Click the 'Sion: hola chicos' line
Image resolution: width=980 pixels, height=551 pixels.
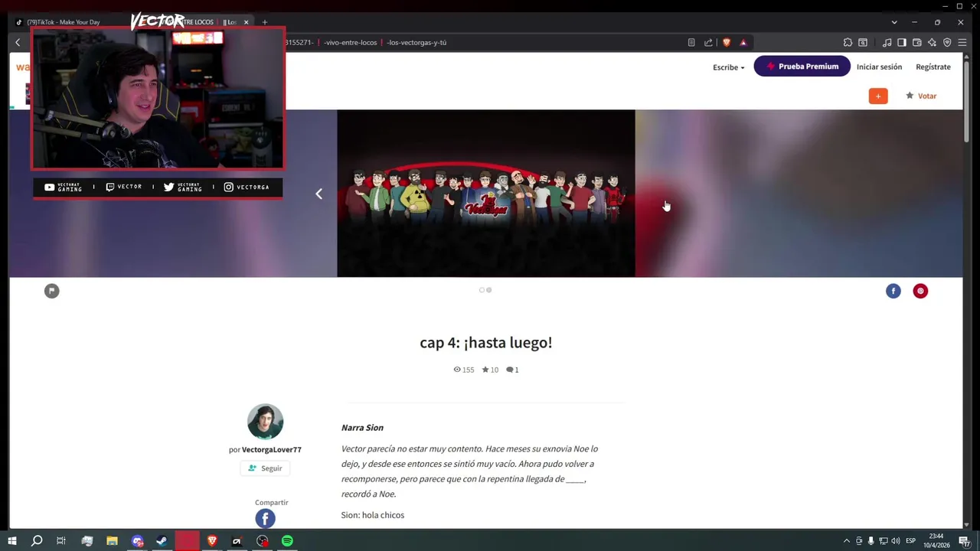click(x=372, y=516)
